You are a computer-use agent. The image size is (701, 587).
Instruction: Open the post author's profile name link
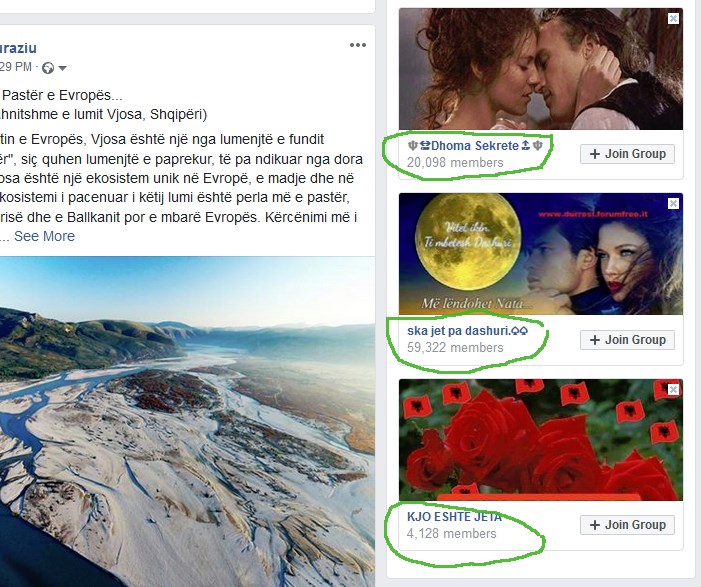(x=18, y=48)
